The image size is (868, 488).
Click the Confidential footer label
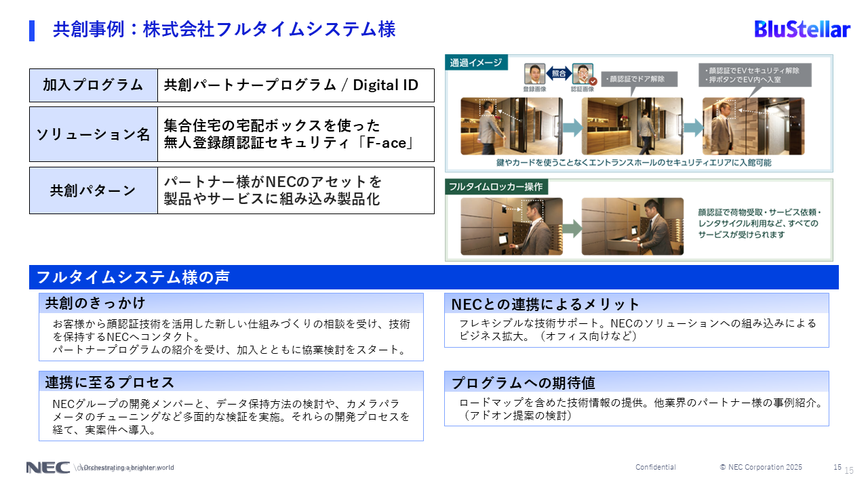tap(656, 467)
